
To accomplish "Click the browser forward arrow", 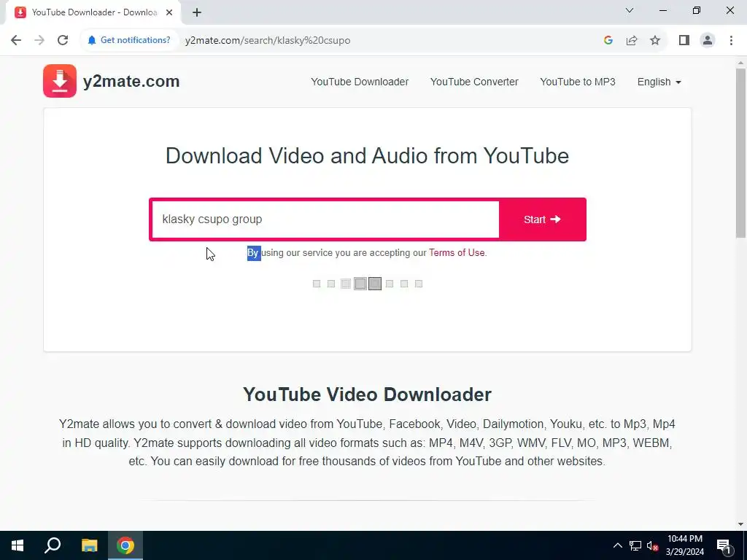I will (39, 40).
